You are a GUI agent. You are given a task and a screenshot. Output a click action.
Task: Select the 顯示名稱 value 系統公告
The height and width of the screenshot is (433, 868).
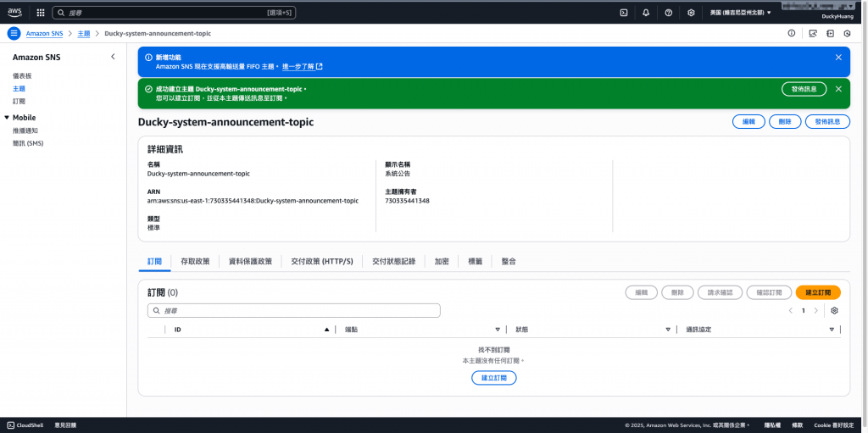tap(398, 174)
